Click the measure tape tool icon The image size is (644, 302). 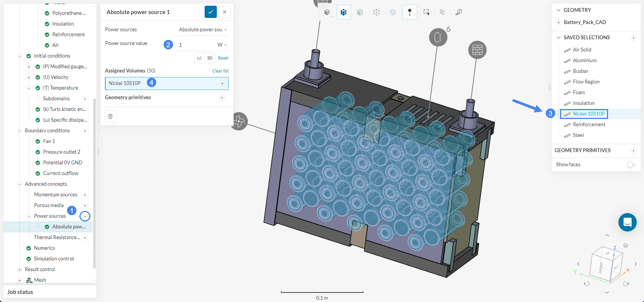(x=458, y=12)
